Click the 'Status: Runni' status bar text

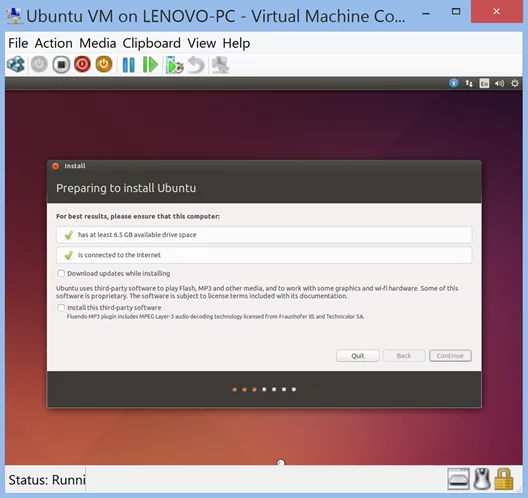pos(46,480)
